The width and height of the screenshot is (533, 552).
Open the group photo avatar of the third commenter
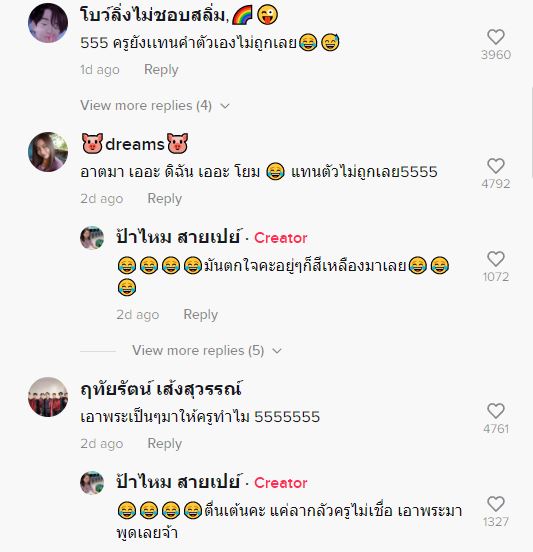pyautogui.click(x=48, y=397)
